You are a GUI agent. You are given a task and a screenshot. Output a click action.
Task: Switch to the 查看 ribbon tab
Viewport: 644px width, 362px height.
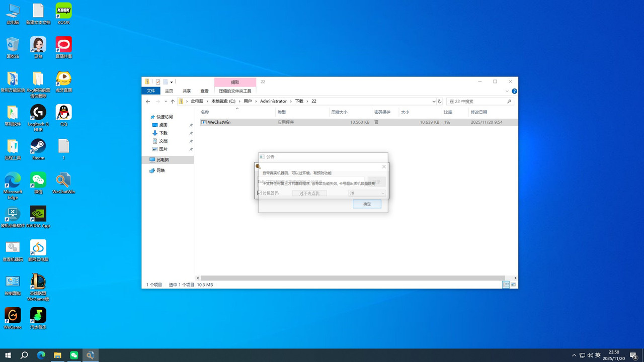[204, 91]
